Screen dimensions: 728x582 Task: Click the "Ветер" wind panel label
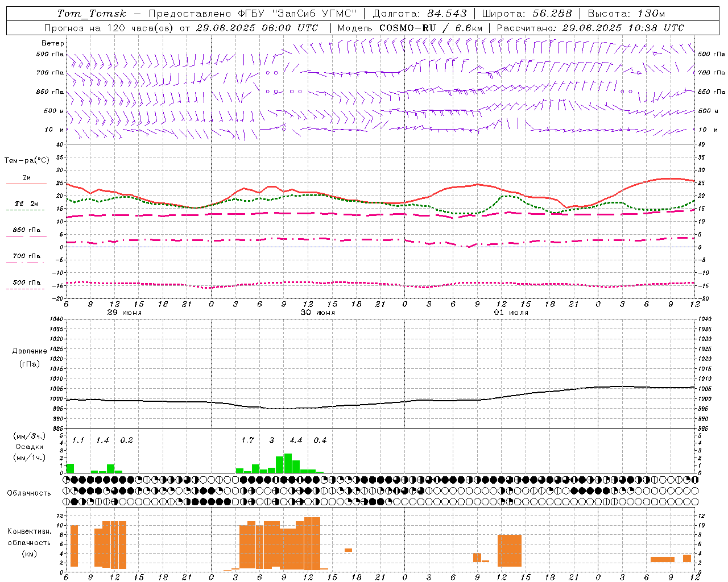tap(53, 43)
